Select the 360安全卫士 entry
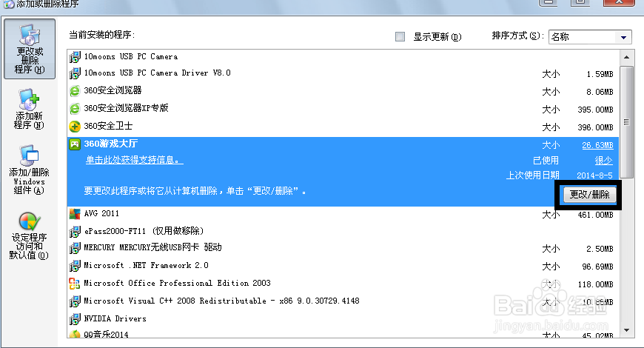644x348 pixels. pos(343,127)
